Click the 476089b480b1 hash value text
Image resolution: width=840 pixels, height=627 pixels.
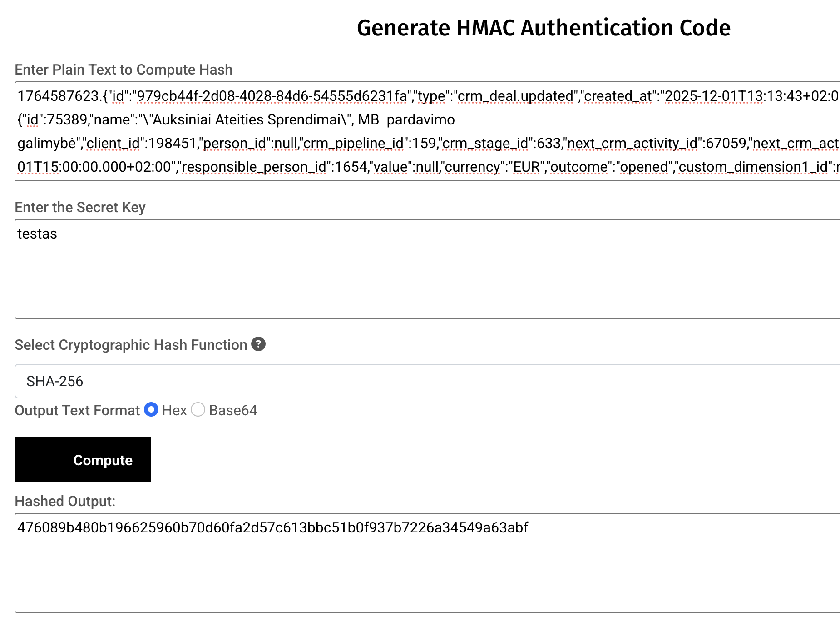(272, 527)
